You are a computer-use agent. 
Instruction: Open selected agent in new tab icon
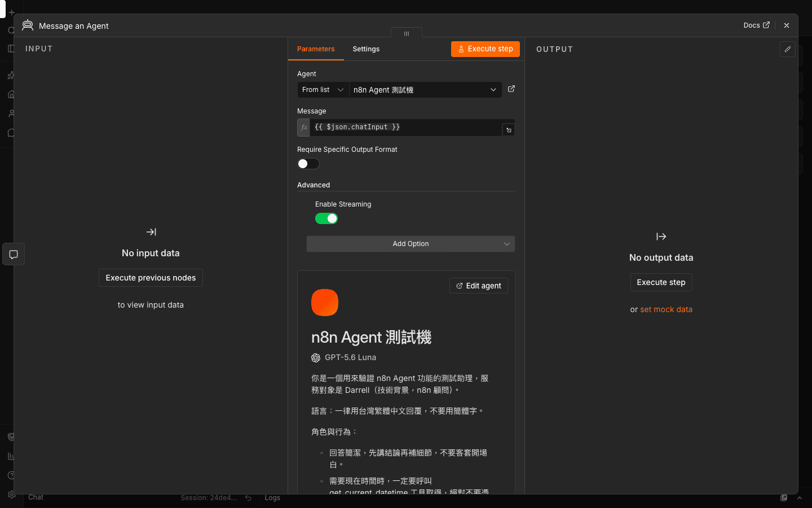pos(511,89)
